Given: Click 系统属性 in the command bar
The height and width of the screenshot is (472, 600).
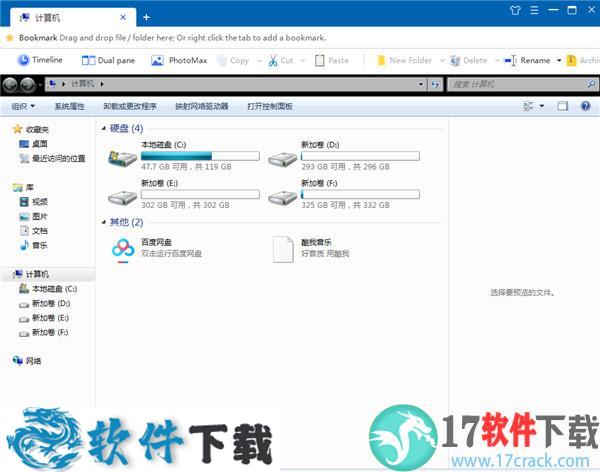Looking at the screenshot, I should [70, 106].
